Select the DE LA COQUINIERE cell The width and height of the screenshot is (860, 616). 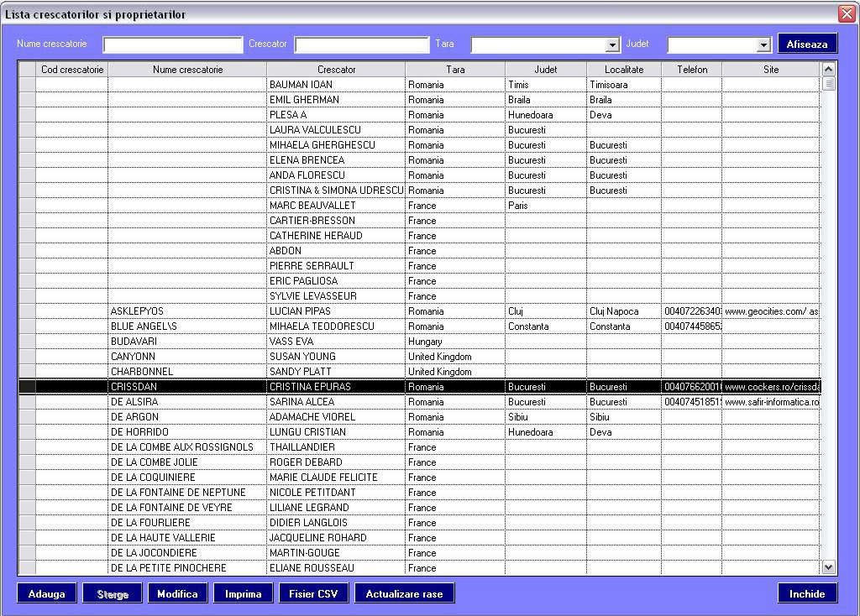[187, 477]
